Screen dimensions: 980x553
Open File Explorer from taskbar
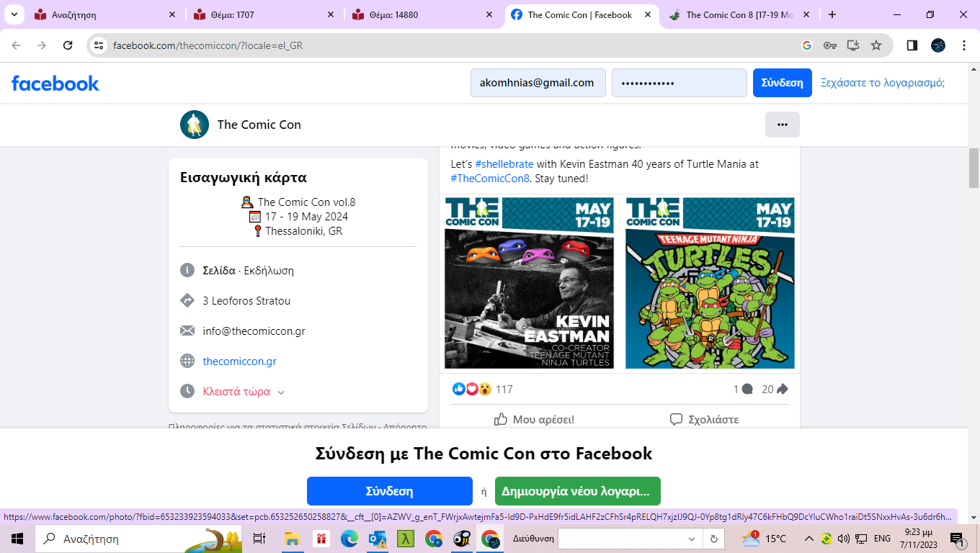pyautogui.click(x=292, y=539)
